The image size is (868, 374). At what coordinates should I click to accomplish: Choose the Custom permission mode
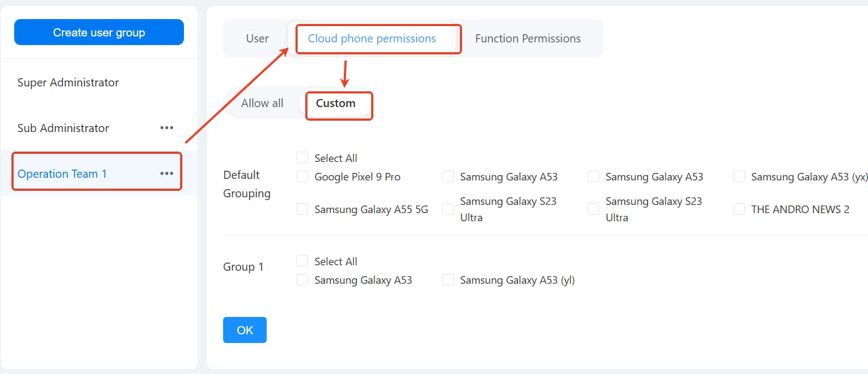[335, 103]
